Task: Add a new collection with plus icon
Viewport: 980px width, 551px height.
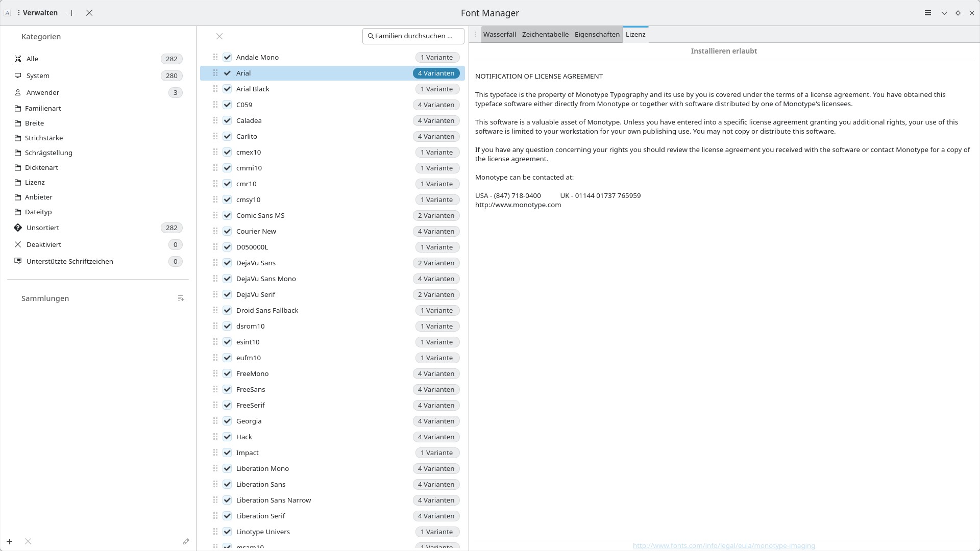Action: [x=9, y=541]
